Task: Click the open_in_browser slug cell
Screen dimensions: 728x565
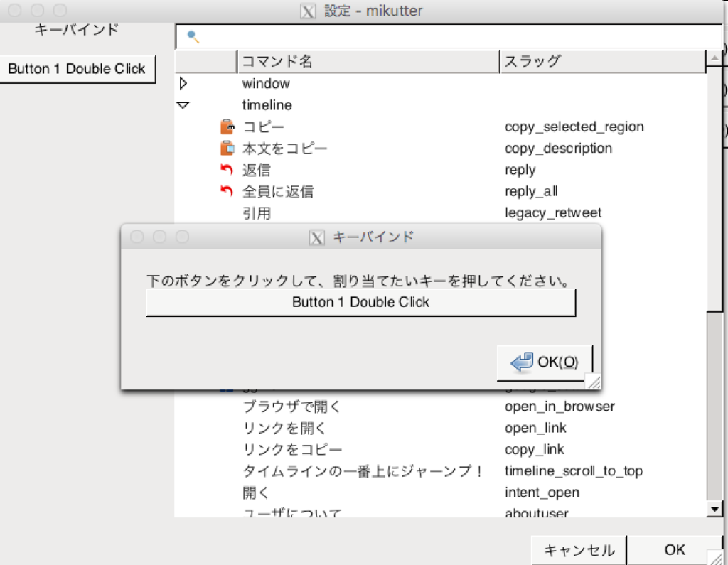Action: point(560,407)
